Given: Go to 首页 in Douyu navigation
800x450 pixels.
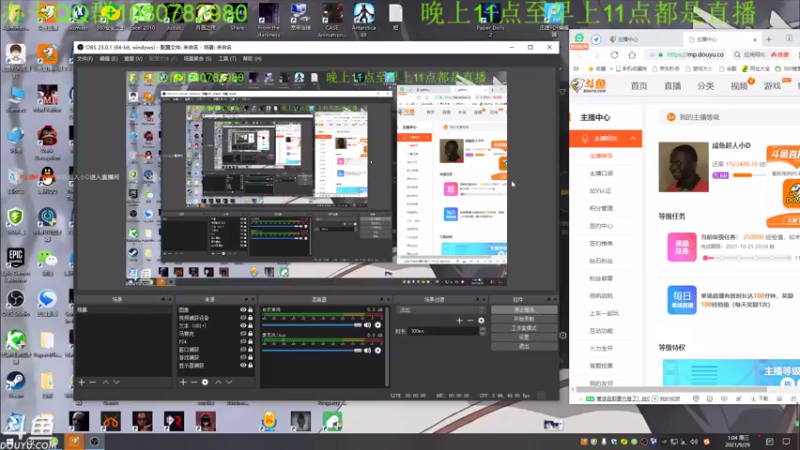Looking at the screenshot, I should tap(639, 86).
